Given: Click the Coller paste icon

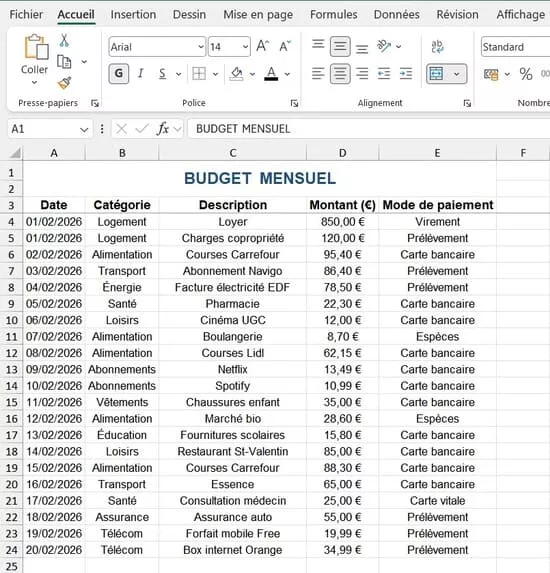Looking at the screenshot, I should click(36, 47).
